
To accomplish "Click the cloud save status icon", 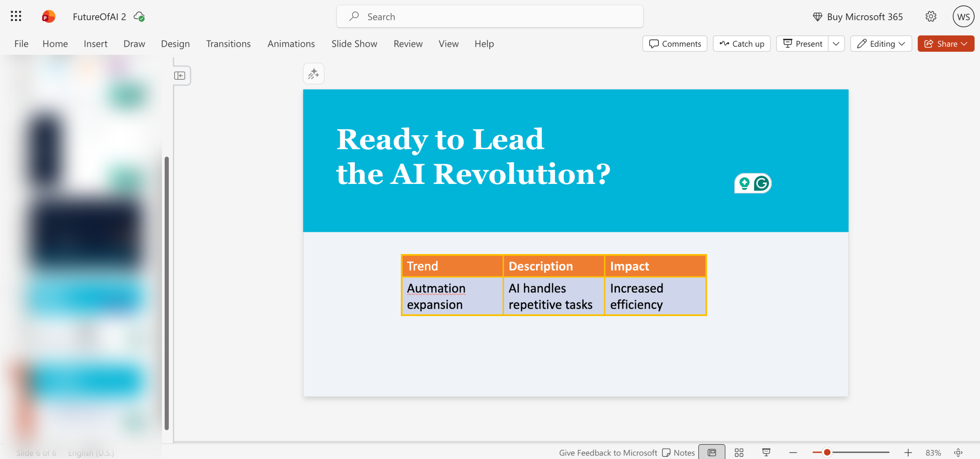I will [x=139, y=16].
